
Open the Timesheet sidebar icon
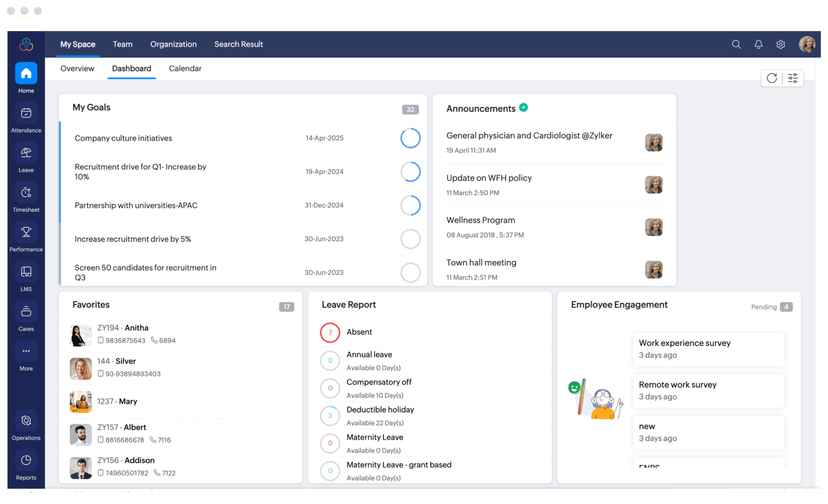[26, 193]
